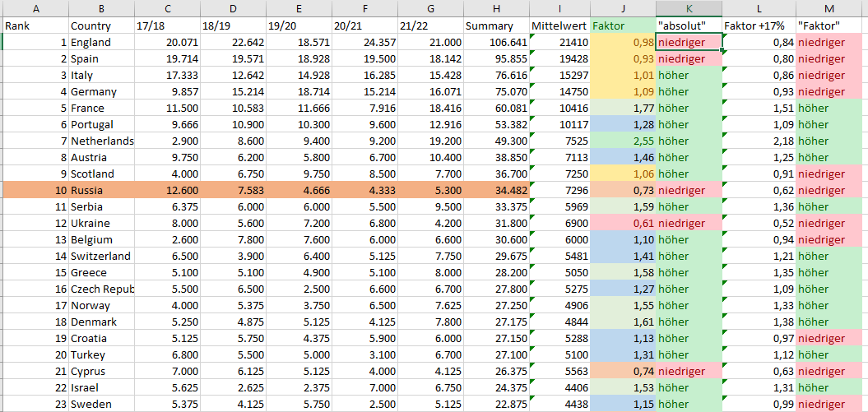
Task: Select the Netherlands country cell
Action: [102, 141]
